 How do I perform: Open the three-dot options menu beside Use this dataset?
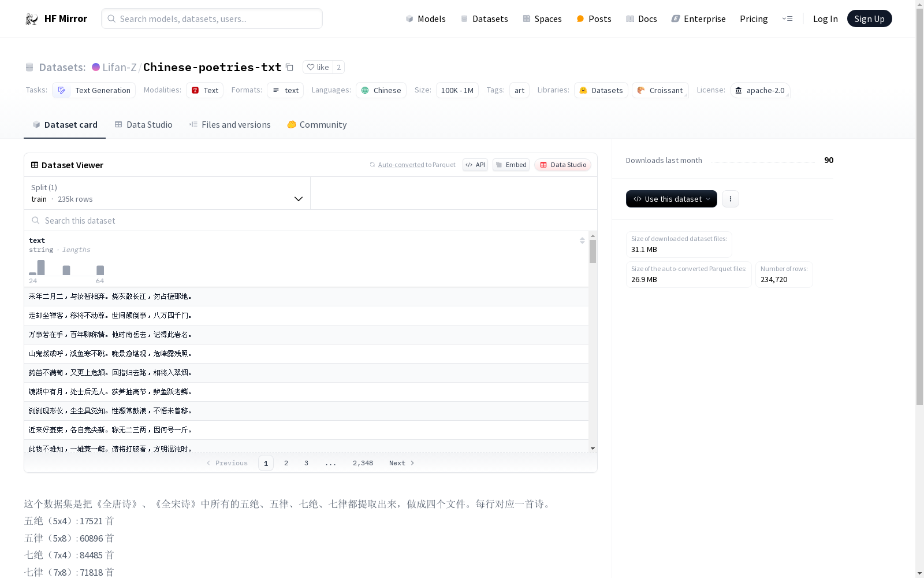click(730, 199)
